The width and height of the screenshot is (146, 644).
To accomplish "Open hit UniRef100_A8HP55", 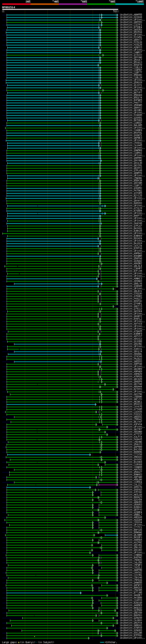I will click(x=131, y=15).
